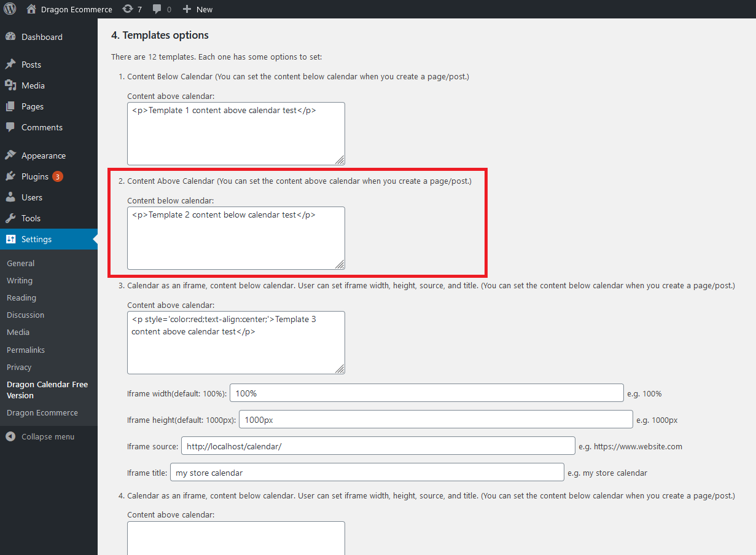
Task: Click Template 1 content above calendar textarea
Action: point(236,133)
